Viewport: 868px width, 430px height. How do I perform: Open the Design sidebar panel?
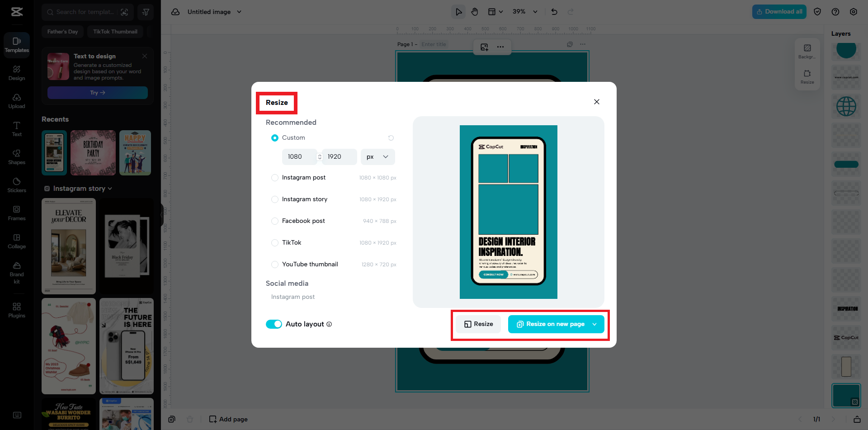pyautogui.click(x=17, y=73)
